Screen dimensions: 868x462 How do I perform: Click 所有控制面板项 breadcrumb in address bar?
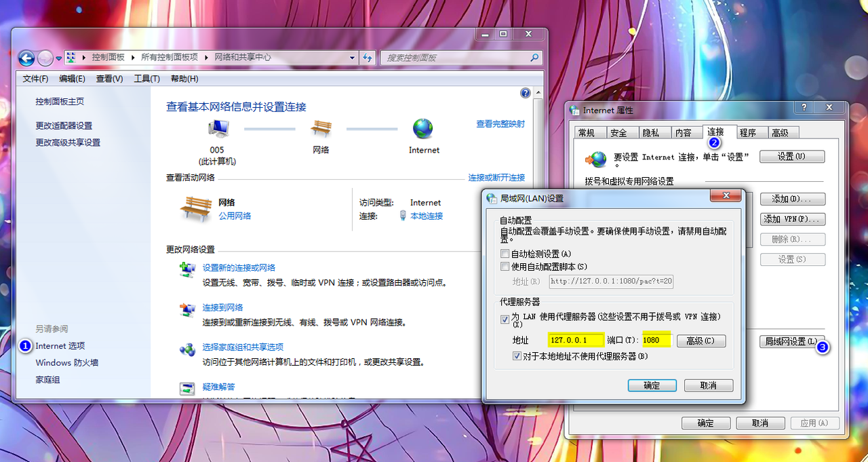170,58
